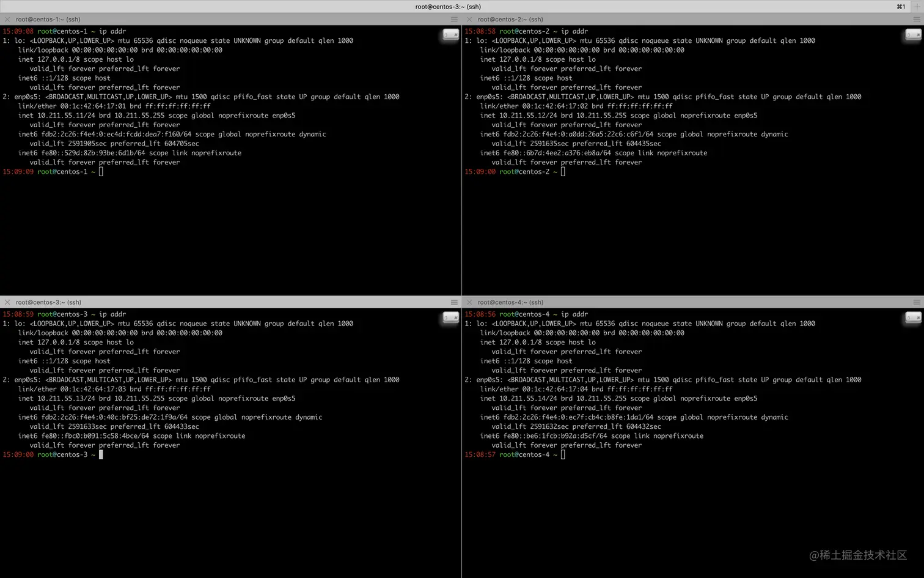Click valid_lft 2591635sec lifetime line
This screenshot has height=578, width=924.
pos(576,144)
